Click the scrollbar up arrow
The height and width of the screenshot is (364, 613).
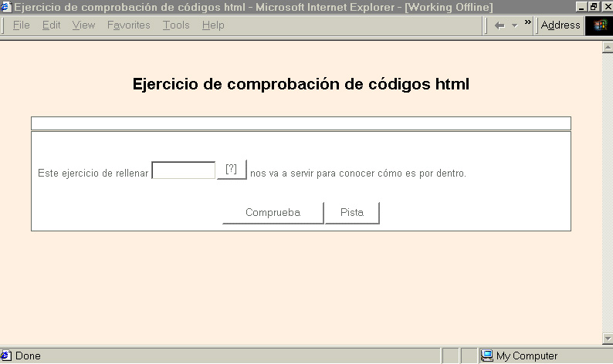click(x=607, y=47)
